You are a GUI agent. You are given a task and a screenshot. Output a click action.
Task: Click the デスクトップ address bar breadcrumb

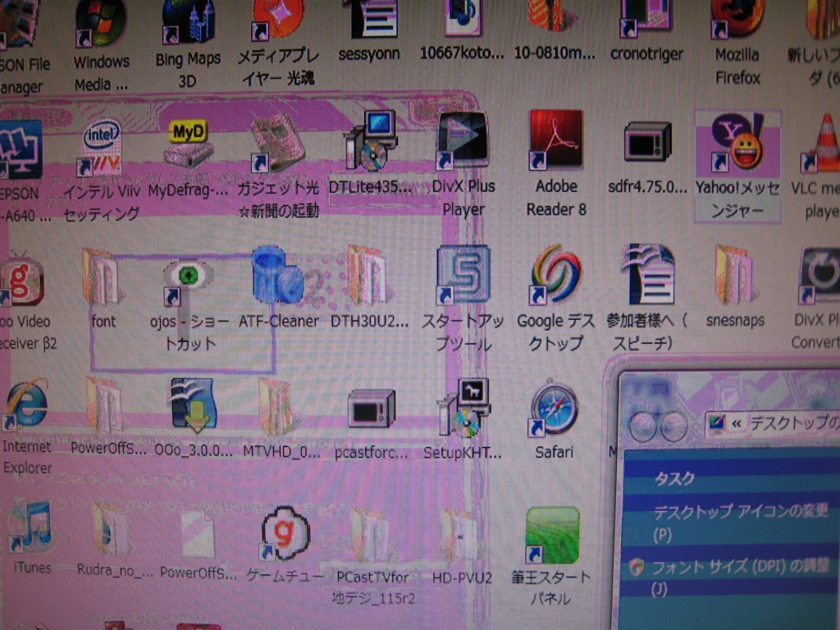click(794, 423)
